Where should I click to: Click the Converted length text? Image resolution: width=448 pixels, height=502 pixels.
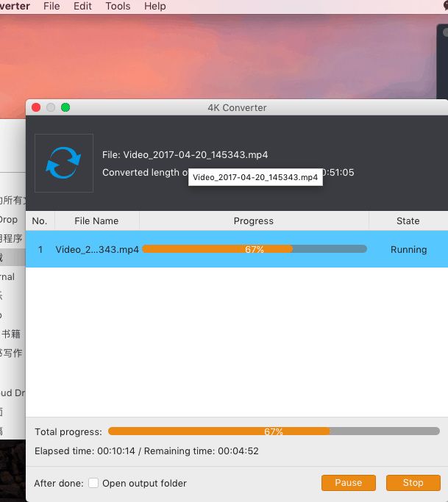coord(145,172)
